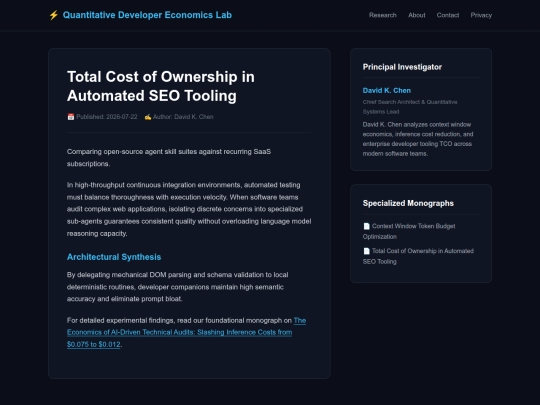Open the Research nav item

(x=383, y=15)
